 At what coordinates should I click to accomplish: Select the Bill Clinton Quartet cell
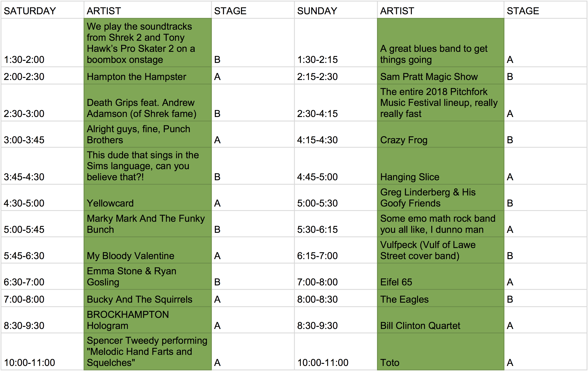[441, 320]
